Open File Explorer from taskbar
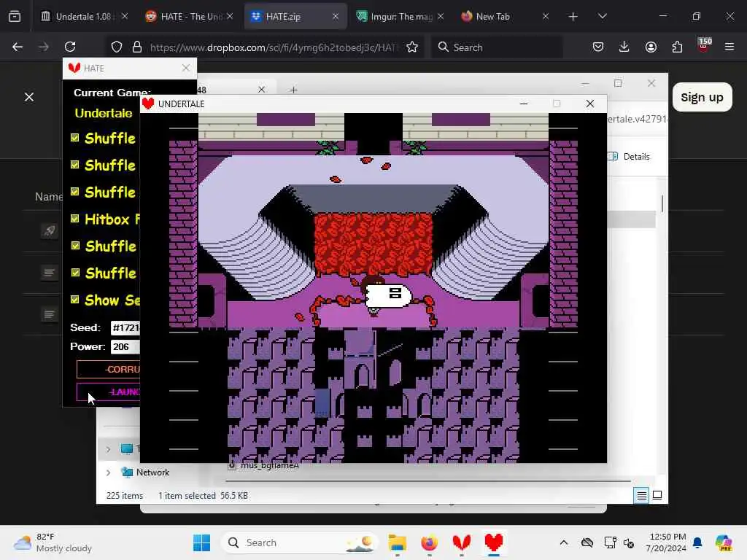 click(x=397, y=542)
